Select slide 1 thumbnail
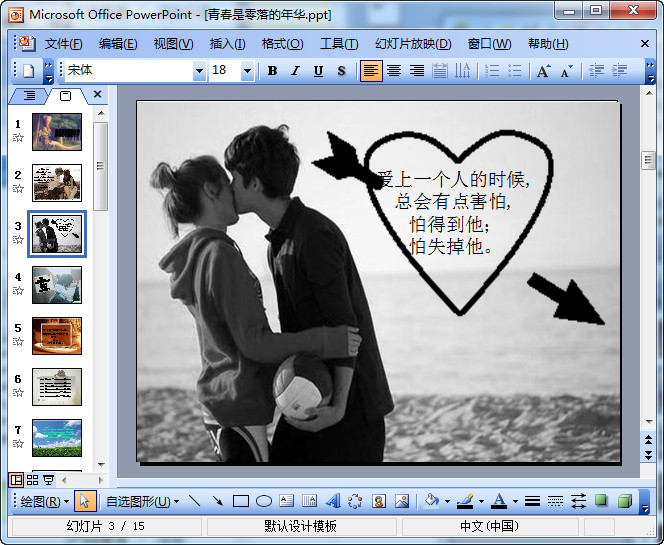664x545 pixels. 57,132
